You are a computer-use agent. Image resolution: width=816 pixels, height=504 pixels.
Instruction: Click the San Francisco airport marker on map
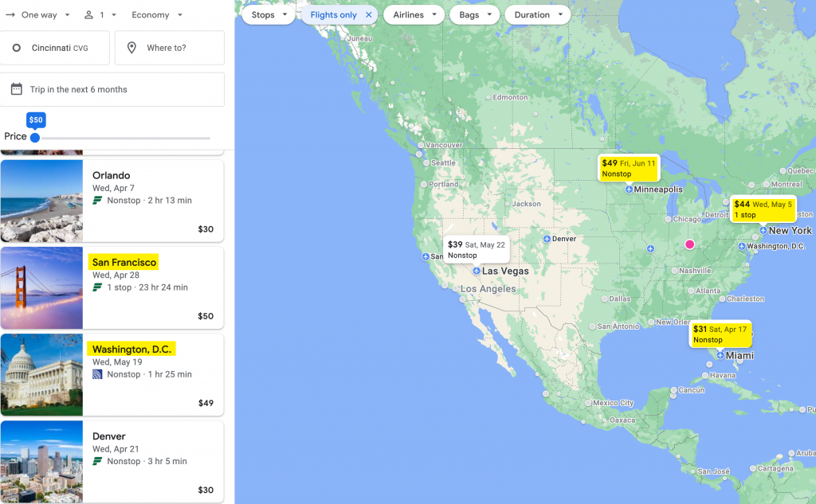coord(426,256)
